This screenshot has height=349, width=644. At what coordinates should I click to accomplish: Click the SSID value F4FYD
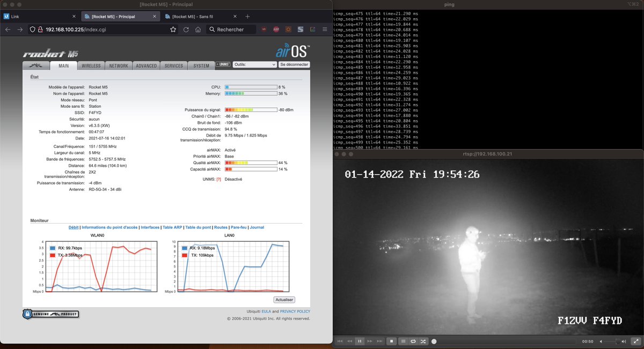(x=95, y=113)
